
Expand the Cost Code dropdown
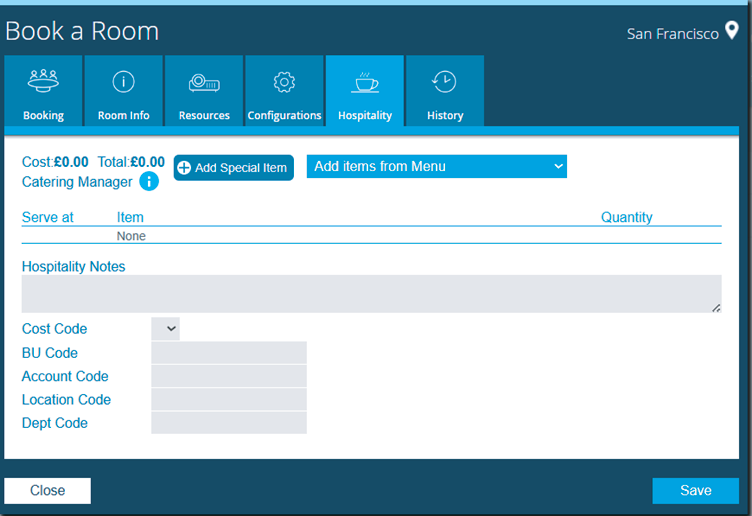166,329
